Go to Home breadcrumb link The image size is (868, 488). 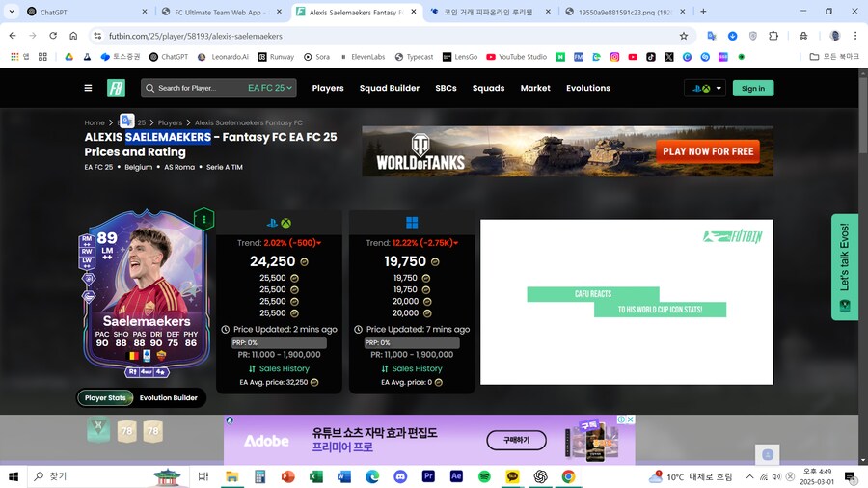tap(95, 122)
